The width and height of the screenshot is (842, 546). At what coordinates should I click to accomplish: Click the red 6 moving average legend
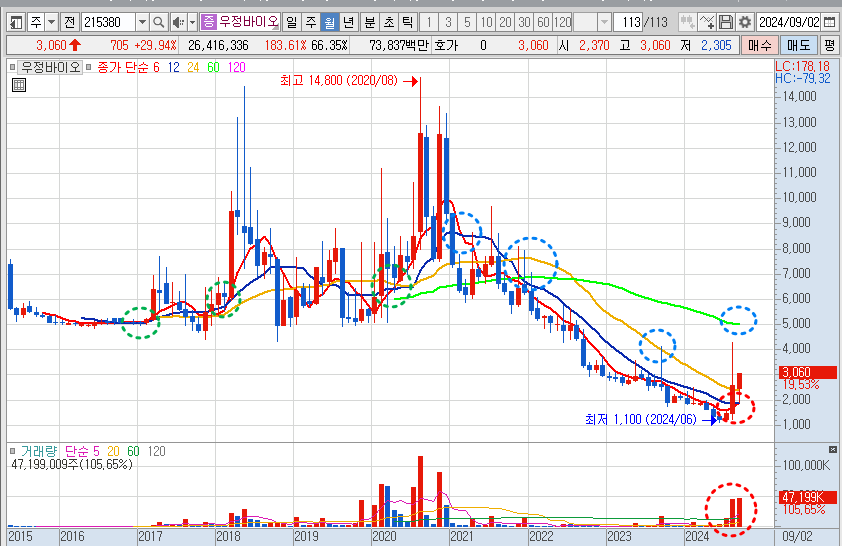(x=156, y=67)
